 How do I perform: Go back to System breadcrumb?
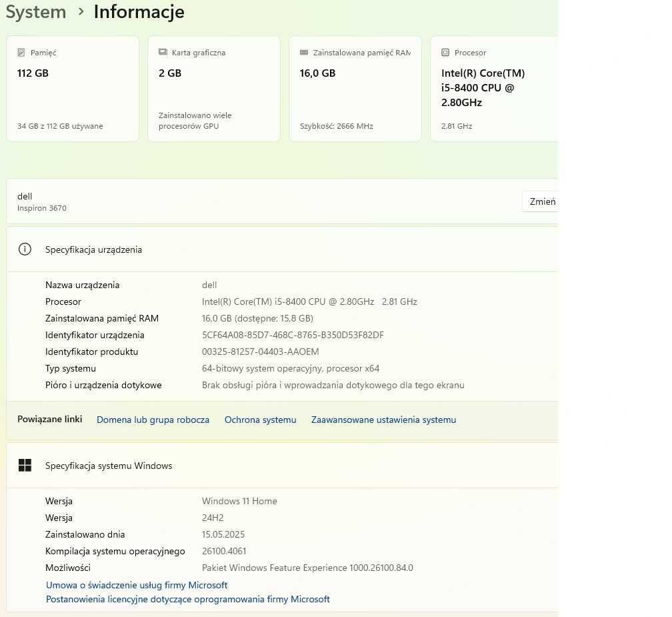click(x=36, y=11)
